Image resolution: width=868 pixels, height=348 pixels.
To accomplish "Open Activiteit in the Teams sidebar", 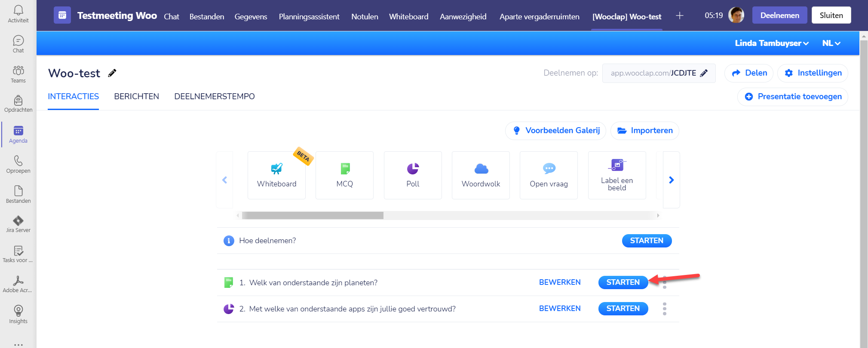I will (18, 14).
